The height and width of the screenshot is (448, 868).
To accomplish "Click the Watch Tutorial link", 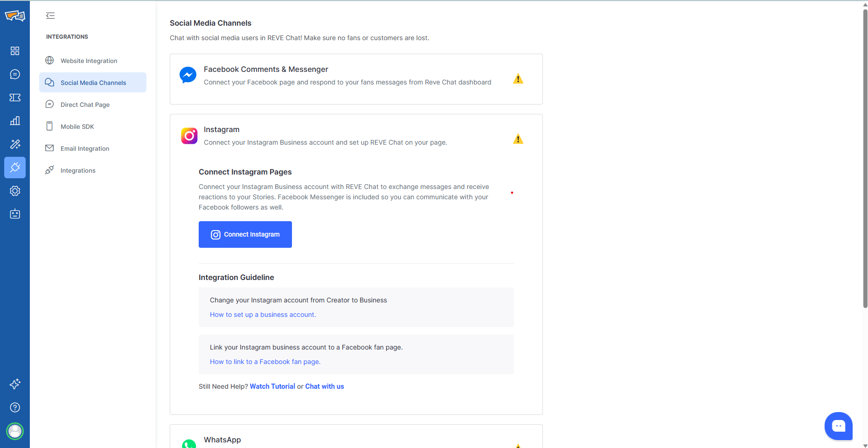I will pyautogui.click(x=272, y=386).
